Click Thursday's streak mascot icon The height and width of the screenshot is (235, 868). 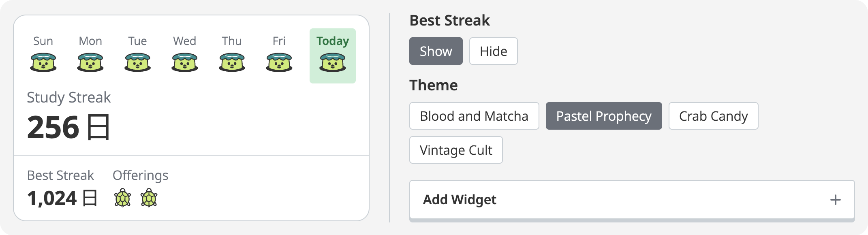[232, 62]
